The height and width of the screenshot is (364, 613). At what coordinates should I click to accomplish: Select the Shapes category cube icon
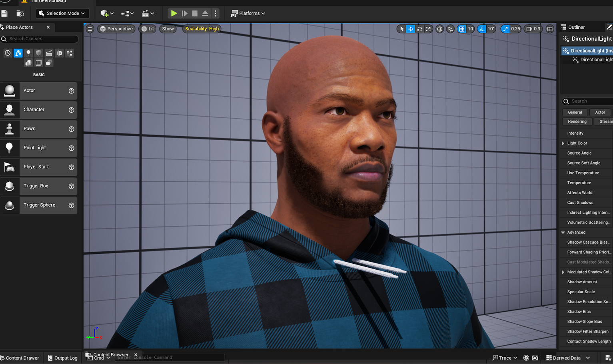pos(39,53)
